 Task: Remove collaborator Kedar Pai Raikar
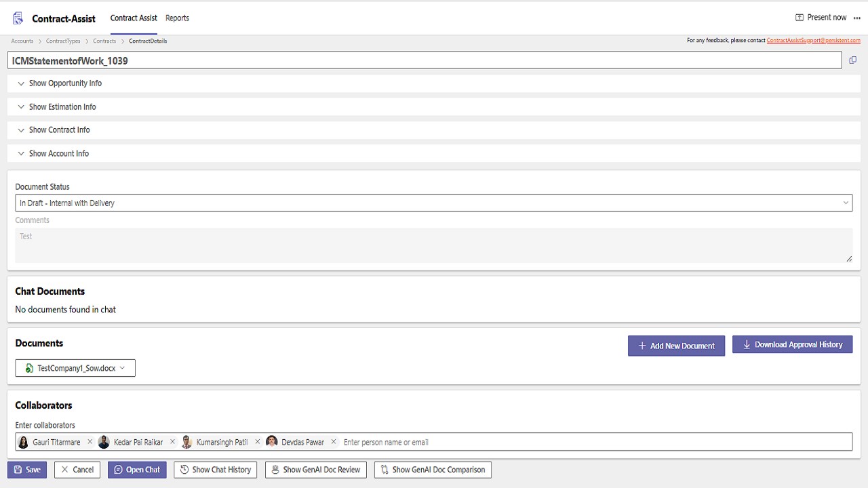coord(172,442)
